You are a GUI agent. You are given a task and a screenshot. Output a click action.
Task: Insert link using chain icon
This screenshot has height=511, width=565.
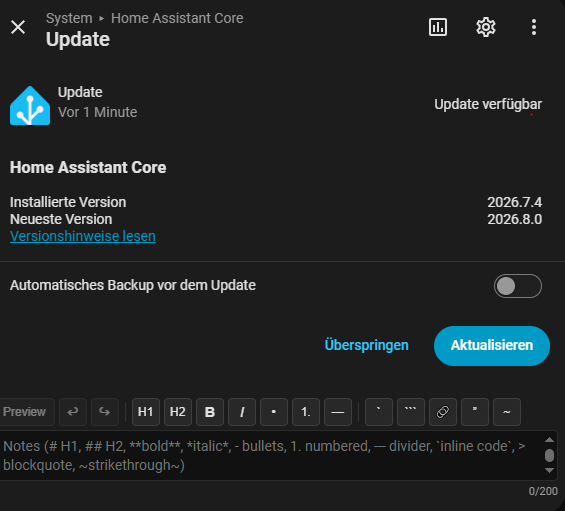pos(443,412)
